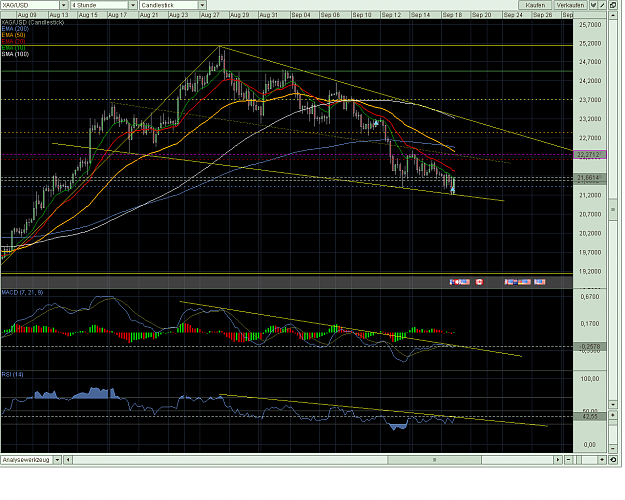This screenshot has height=500, width=625.
Task: Click the XAG/USD (Candlestick) chart title
Action: tap(33, 22)
